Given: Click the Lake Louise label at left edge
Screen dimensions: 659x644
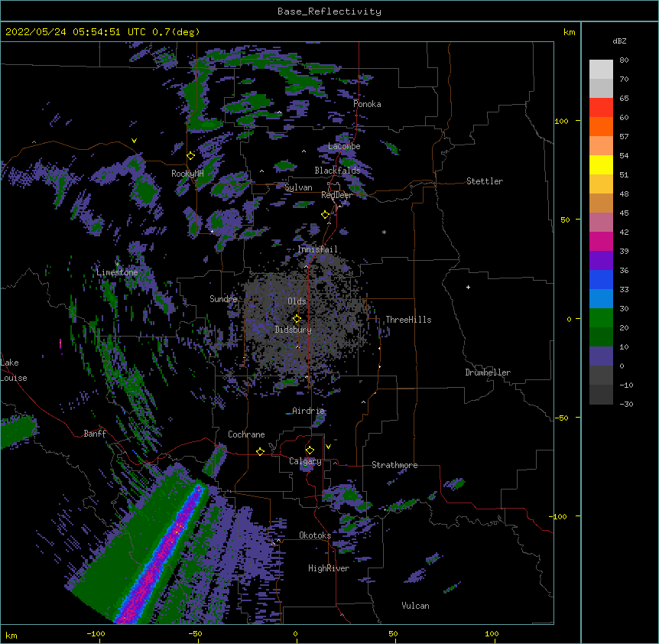Looking at the screenshot, I should [x=14, y=370].
